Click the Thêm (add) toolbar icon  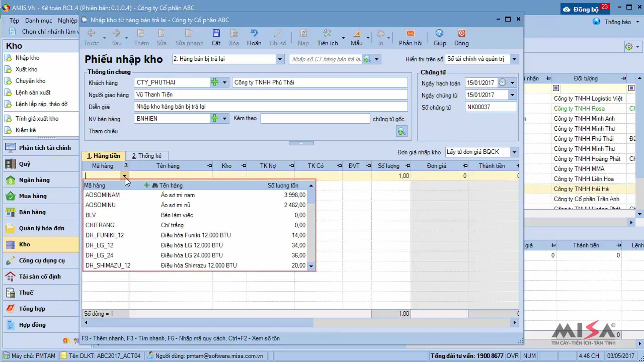(141, 33)
